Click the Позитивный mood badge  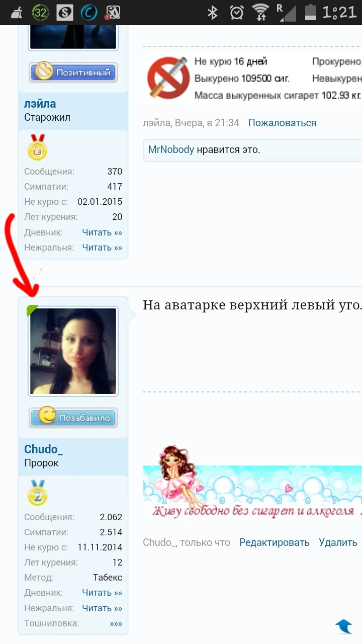tap(73, 72)
